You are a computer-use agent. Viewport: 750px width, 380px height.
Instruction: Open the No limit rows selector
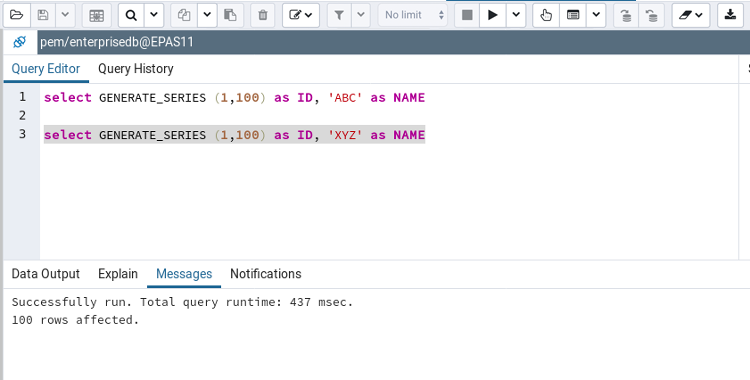tap(413, 15)
